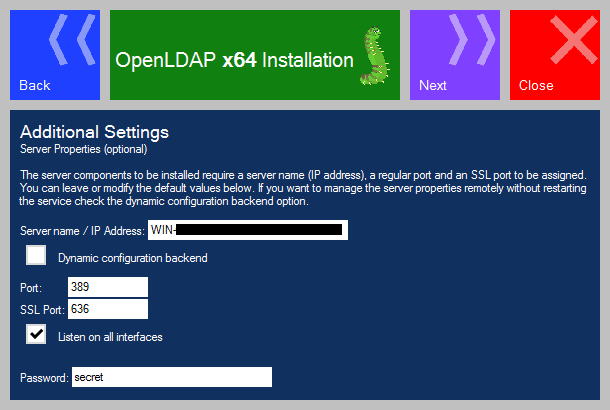Proceed with the purple Next tile
The image size is (610, 410).
point(455,55)
